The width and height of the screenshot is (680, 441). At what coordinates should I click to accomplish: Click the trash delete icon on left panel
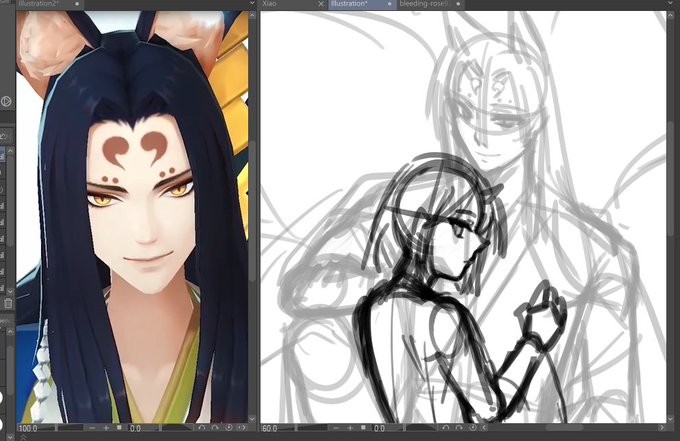pyautogui.click(x=8, y=303)
